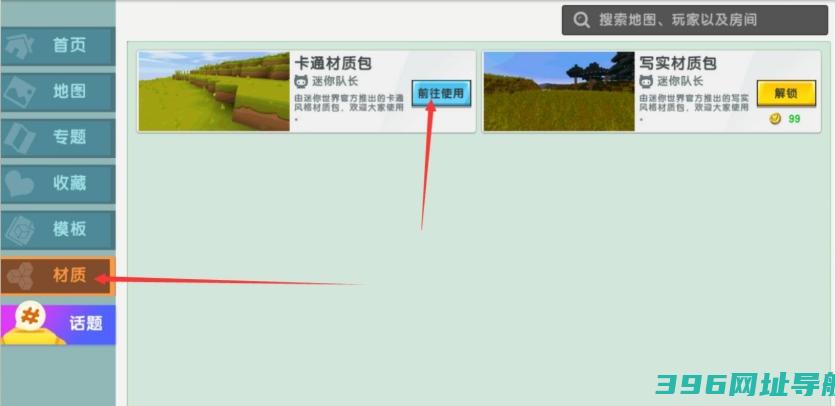
Task: Click the 迷你队长 author name on 写实材质包
Action: [680, 82]
